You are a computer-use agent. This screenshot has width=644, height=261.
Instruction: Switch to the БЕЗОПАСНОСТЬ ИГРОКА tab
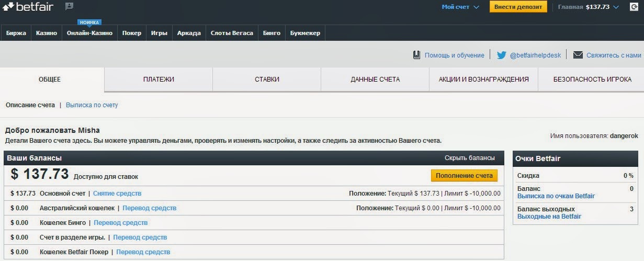tap(592, 80)
